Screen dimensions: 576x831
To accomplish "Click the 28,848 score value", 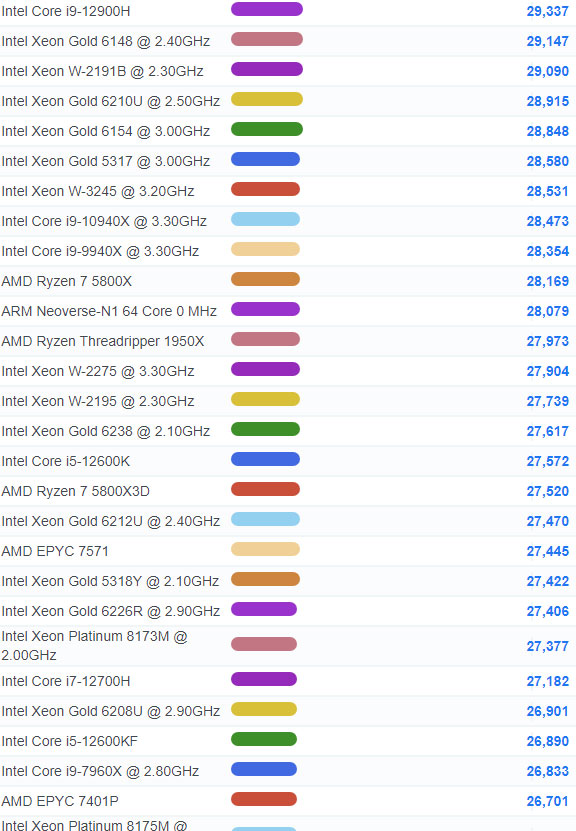I will [x=547, y=131].
